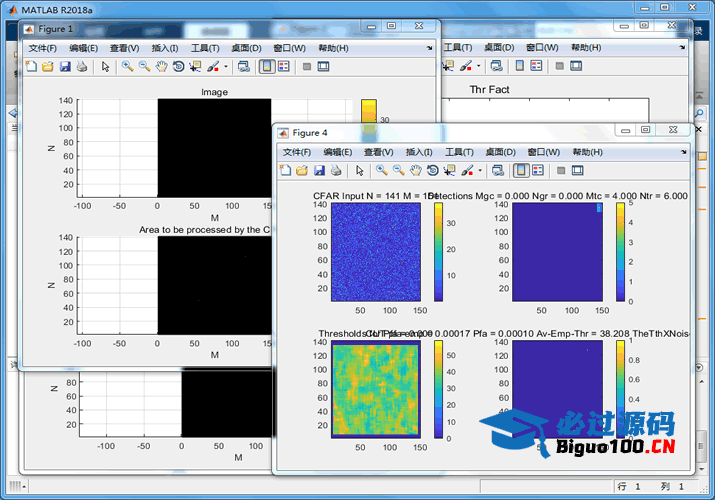Select Data Cursor tool in Figure 1
This screenshot has height=500, width=715.
click(x=195, y=67)
